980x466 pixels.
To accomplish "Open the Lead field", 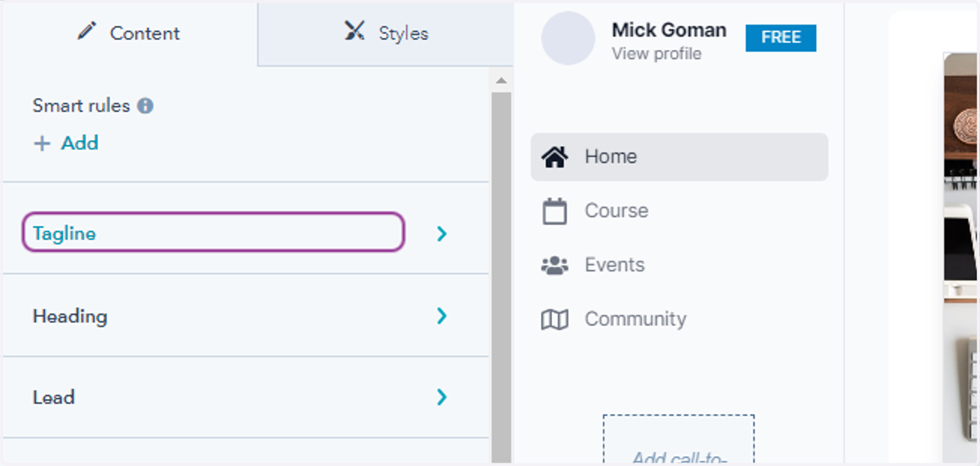I will pos(245,397).
